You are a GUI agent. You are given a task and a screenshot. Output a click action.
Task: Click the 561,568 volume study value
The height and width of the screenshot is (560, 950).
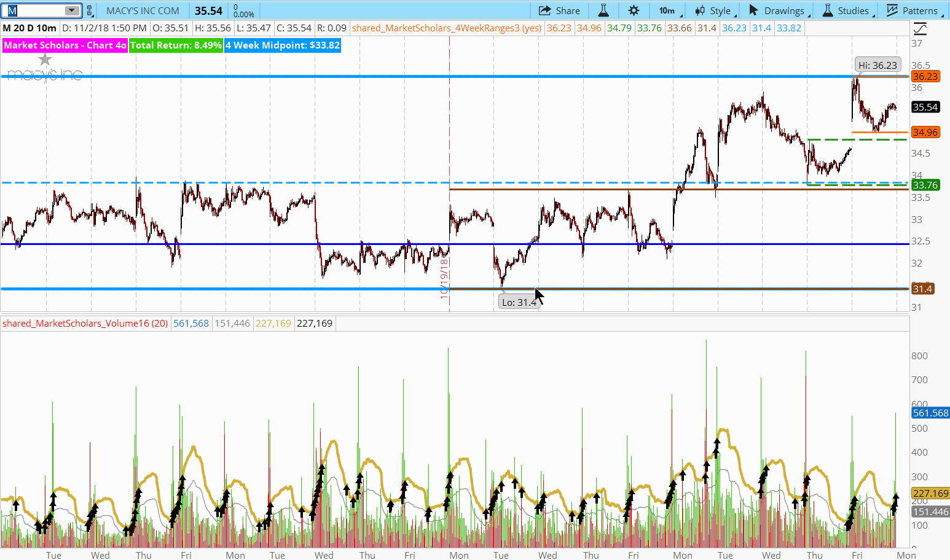(x=191, y=323)
